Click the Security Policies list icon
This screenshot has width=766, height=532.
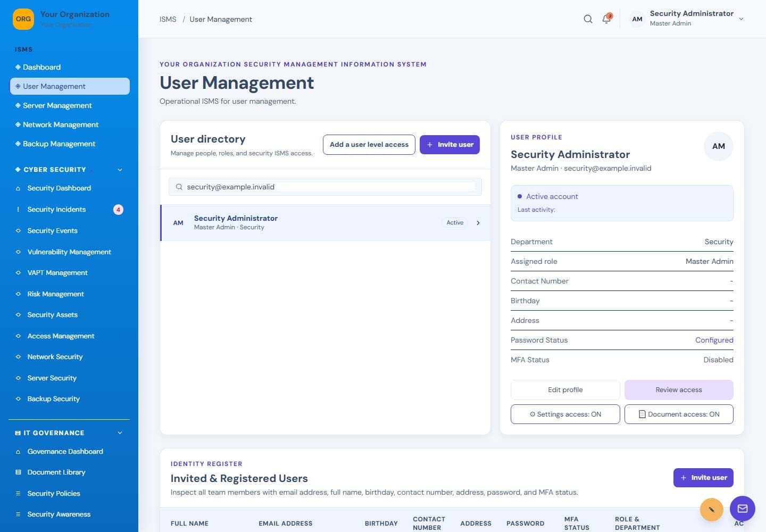[x=18, y=494]
